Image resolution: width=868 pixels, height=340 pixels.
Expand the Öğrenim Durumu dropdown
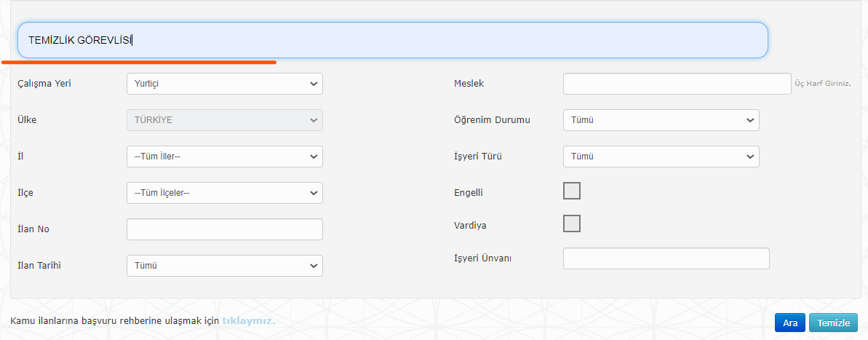661,120
